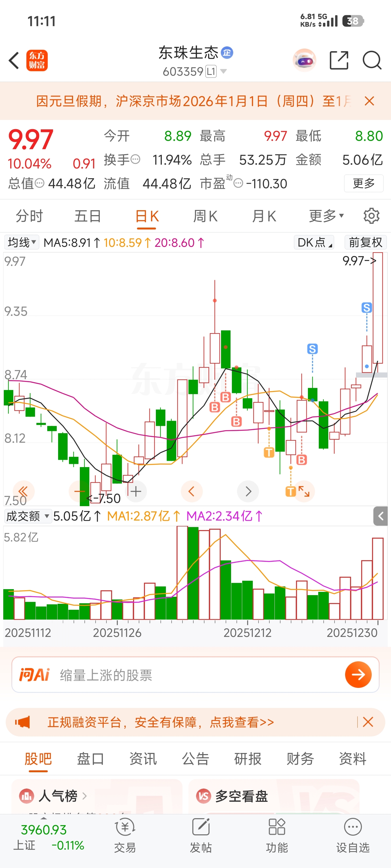Tap the 10.04% price change value
This screenshot has width=391, height=868.
tap(29, 164)
